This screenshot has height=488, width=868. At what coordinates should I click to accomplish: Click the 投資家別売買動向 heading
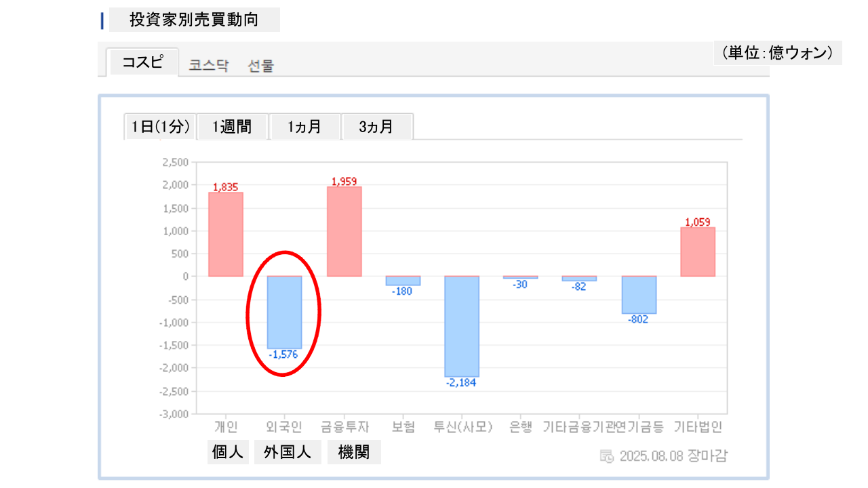(x=194, y=20)
